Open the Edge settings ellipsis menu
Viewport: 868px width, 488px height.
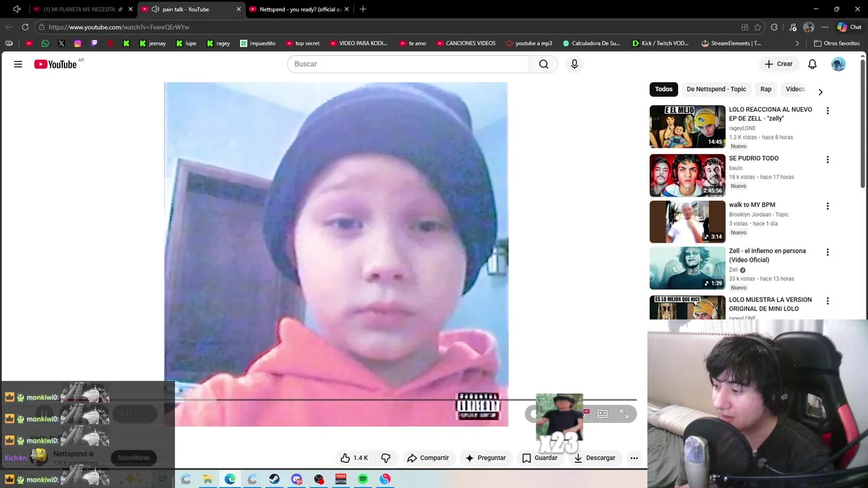tap(825, 27)
